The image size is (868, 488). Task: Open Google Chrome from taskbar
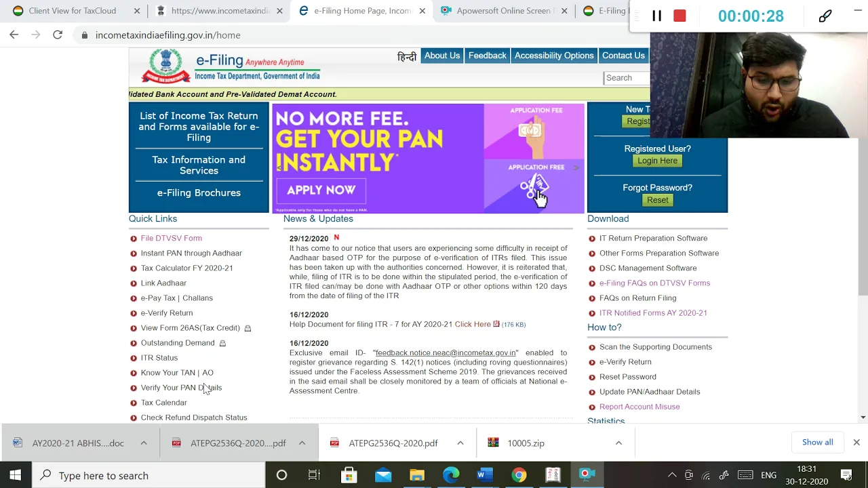[x=519, y=475]
